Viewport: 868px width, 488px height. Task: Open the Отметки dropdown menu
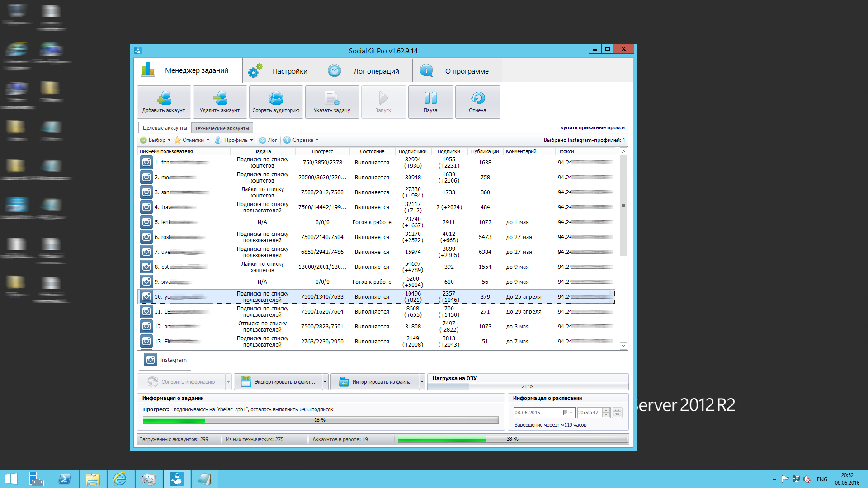pos(192,140)
